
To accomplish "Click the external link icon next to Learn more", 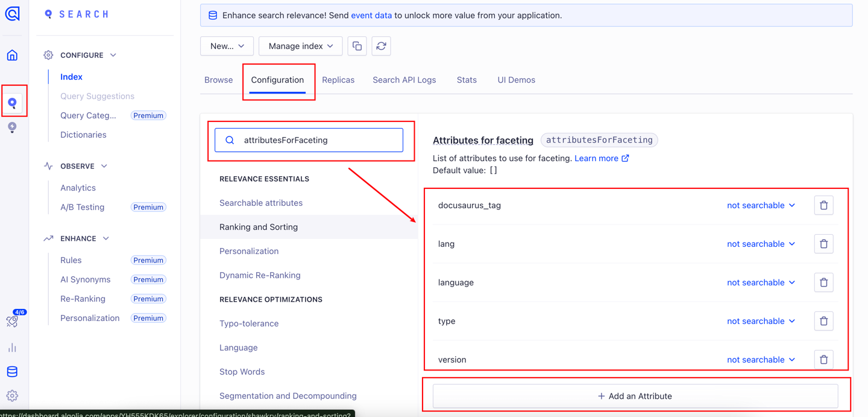I will tap(625, 158).
